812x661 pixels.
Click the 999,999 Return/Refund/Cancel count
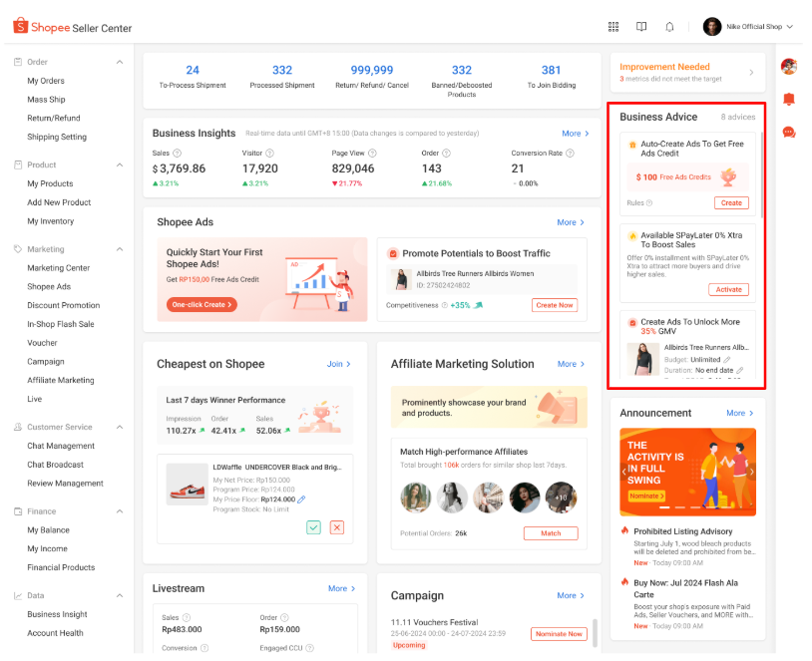coord(372,71)
